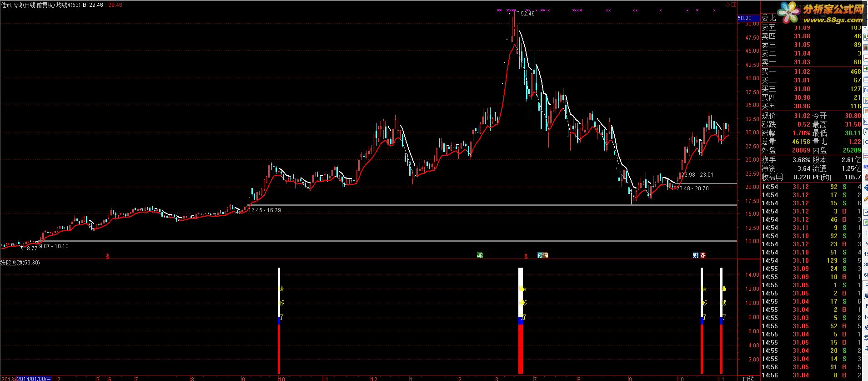
Task: Click the 委比 label in quote panel
Action: coord(769,18)
